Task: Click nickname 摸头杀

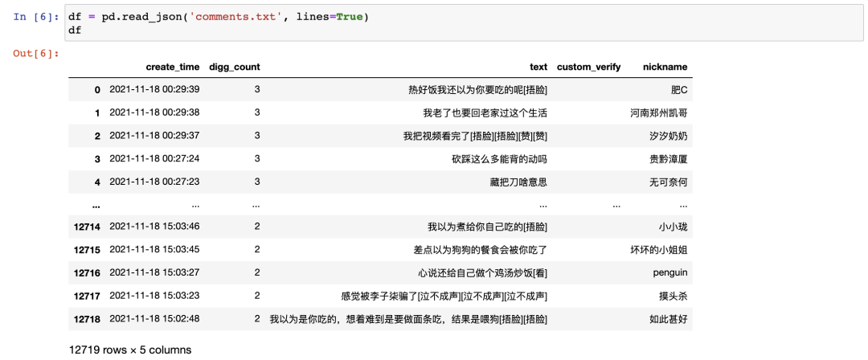Action: pos(674,297)
